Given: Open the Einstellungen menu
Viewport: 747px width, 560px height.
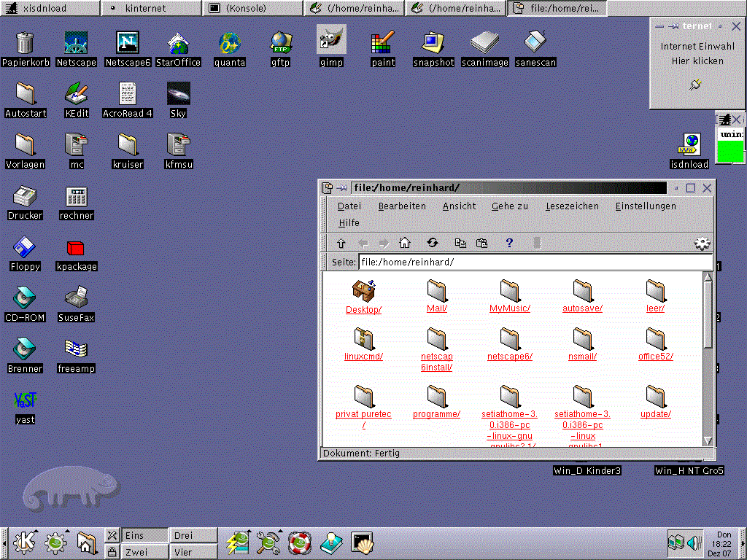Looking at the screenshot, I should pyautogui.click(x=645, y=206).
